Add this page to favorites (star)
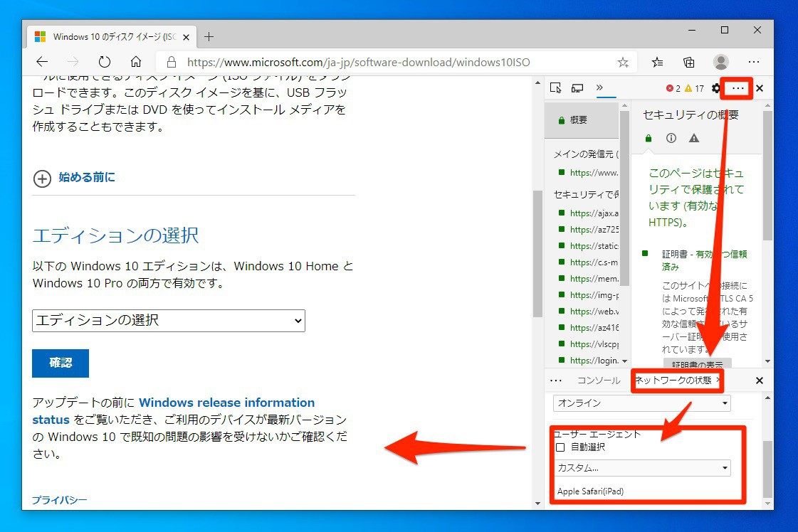798x532 pixels. point(623,62)
